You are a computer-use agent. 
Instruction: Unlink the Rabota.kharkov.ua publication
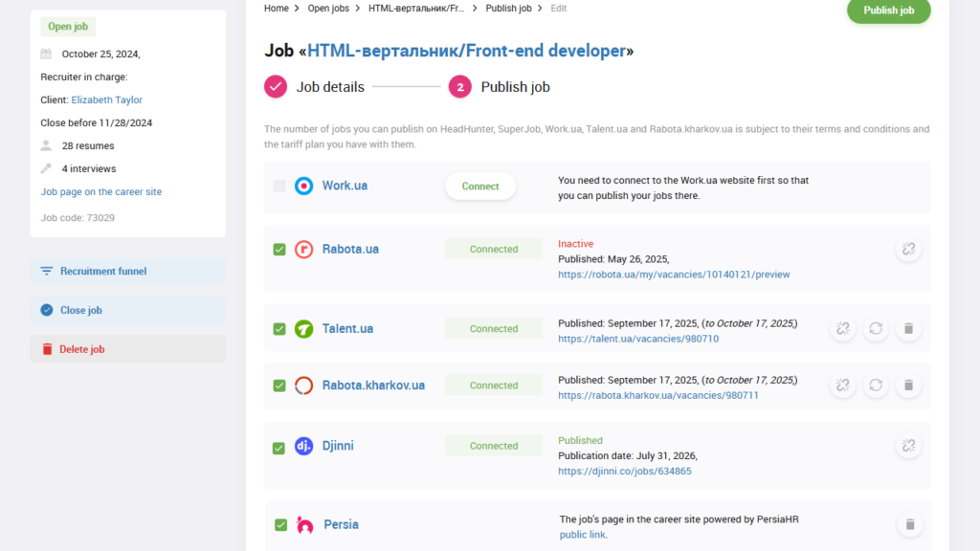coord(843,386)
